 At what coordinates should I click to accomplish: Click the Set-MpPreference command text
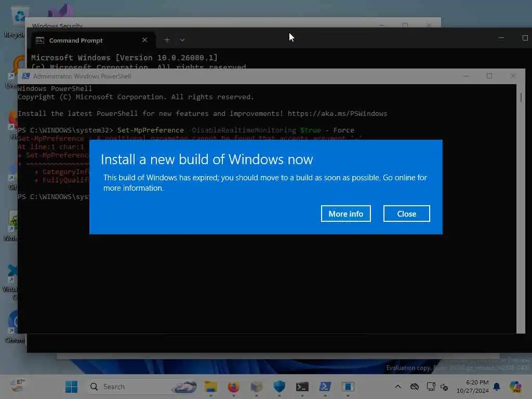pyautogui.click(x=151, y=130)
